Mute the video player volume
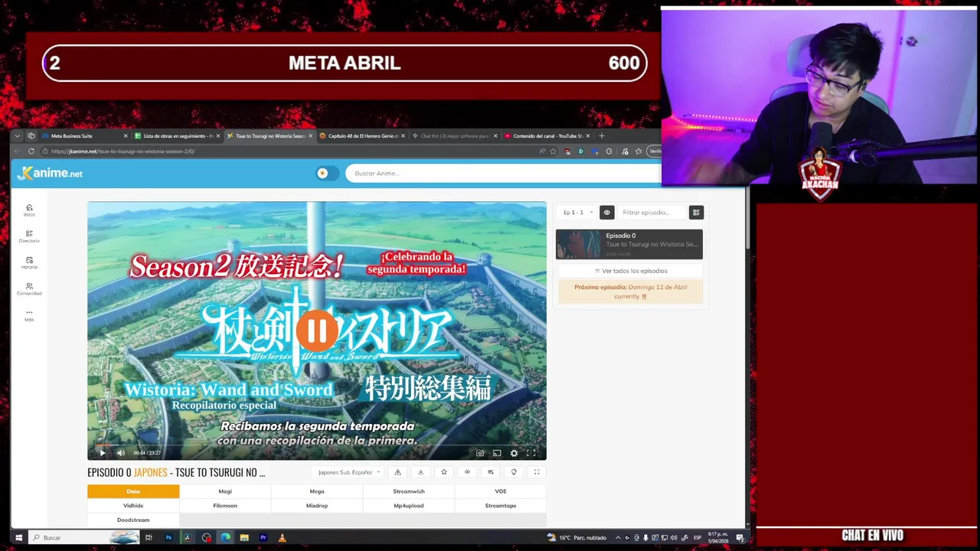Screen dimensions: 980x551 coord(120,453)
